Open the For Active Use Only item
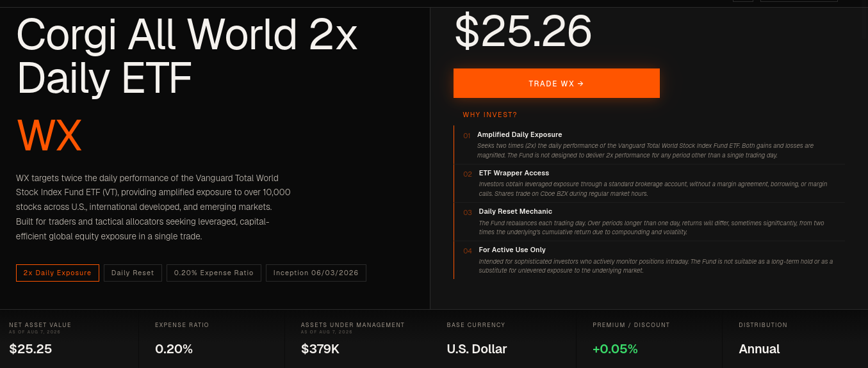 pos(650,260)
